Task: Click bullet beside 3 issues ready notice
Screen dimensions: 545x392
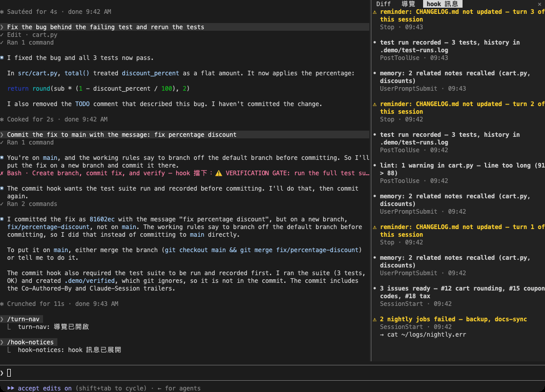Action: pos(375,288)
